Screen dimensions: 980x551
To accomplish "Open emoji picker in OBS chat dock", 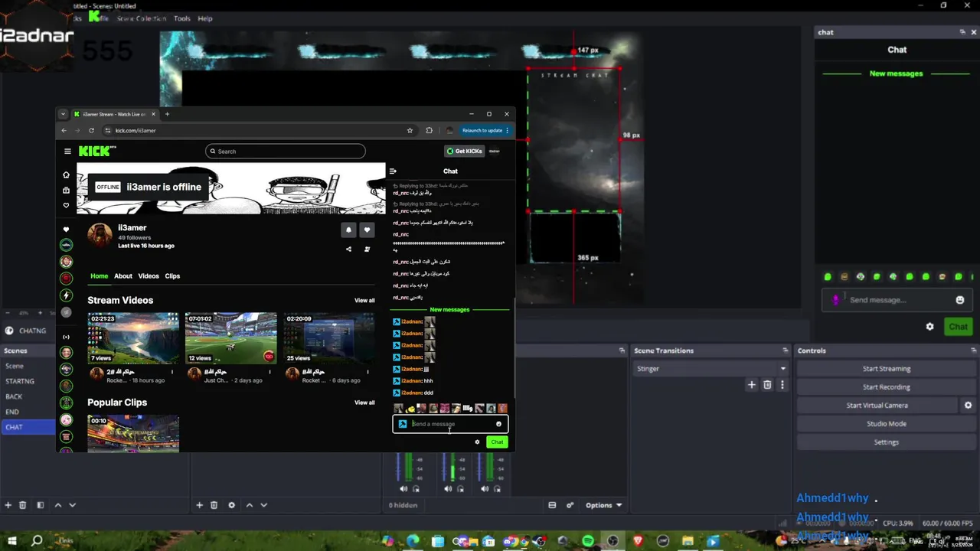I will (x=960, y=300).
